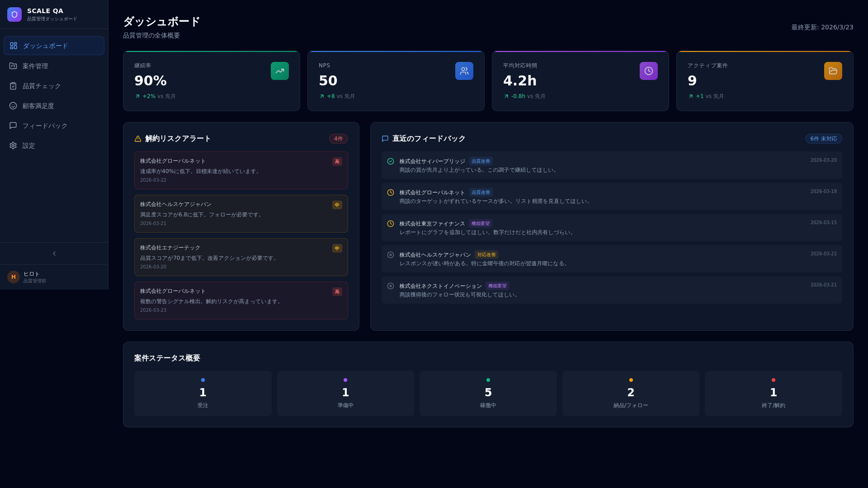Click the NPS value 50

click(328, 81)
